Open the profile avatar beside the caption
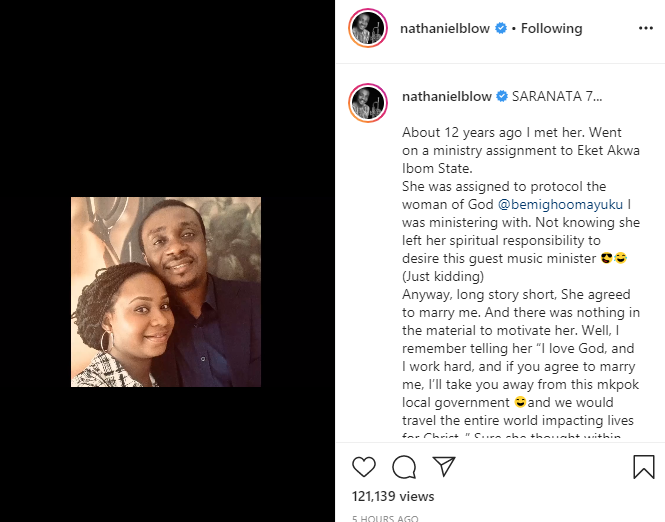This screenshot has height=522, width=665. 366,101
